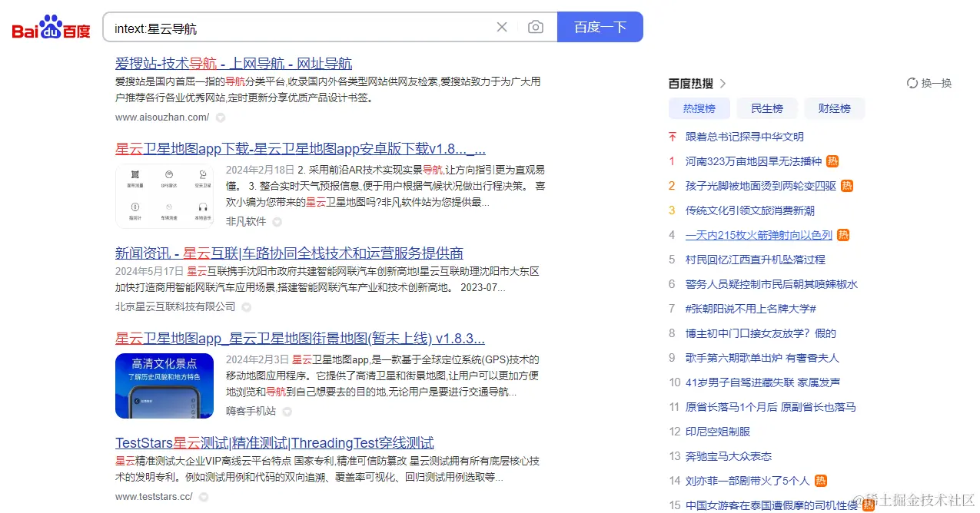The width and height of the screenshot is (980, 513).
Task: Select the 财经榜 tab
Action: tap(835, 108)
